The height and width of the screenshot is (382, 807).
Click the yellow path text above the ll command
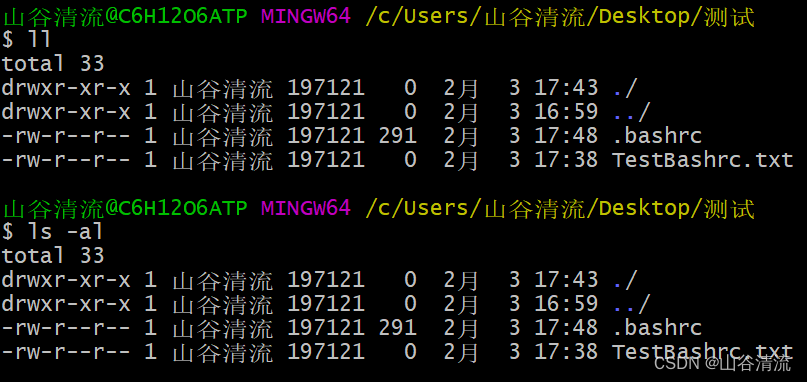coord(560,17)
